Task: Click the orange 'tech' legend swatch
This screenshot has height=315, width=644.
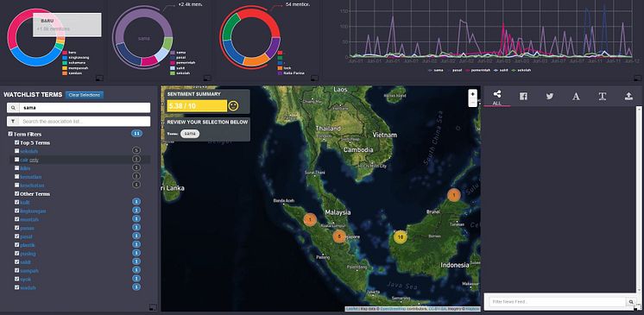Action: pos(280,68)
